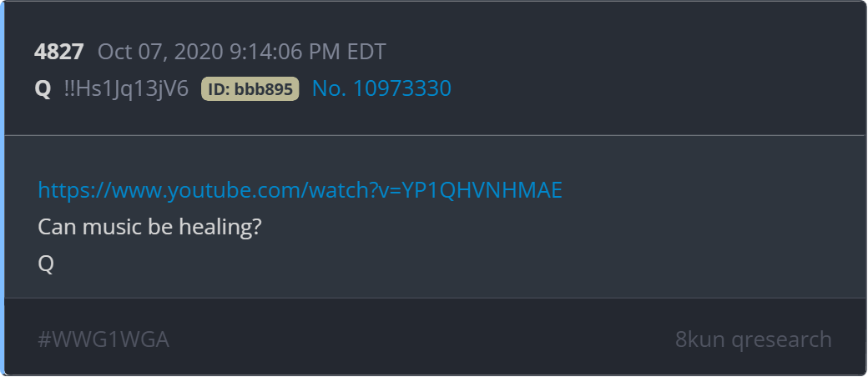Click the time 9:14:06 PM
The image size is (868, 377).
point(286,52)
